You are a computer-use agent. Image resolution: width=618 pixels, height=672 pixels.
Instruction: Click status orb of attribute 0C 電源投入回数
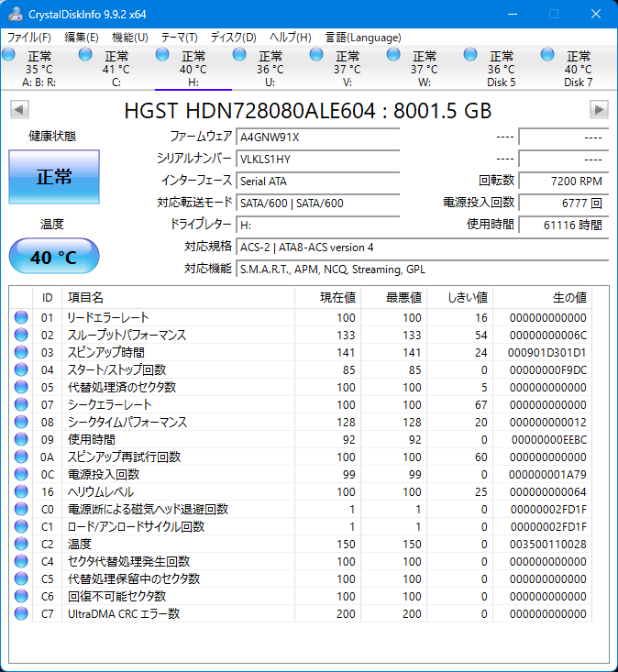[21, 474]
